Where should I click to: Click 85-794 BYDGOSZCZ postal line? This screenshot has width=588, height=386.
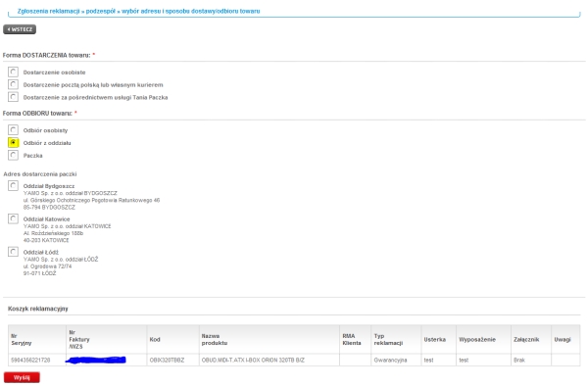pos(49,208)
